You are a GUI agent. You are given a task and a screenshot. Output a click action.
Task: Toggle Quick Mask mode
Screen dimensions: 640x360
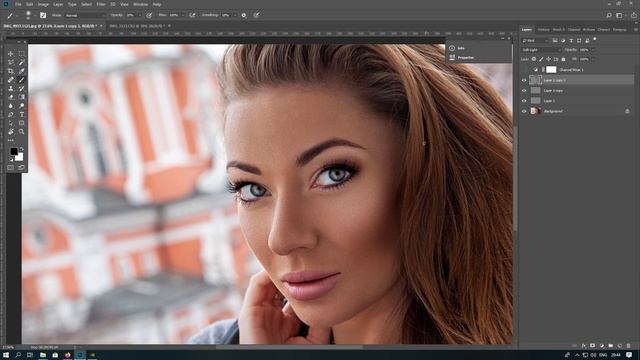coord(11,168)
